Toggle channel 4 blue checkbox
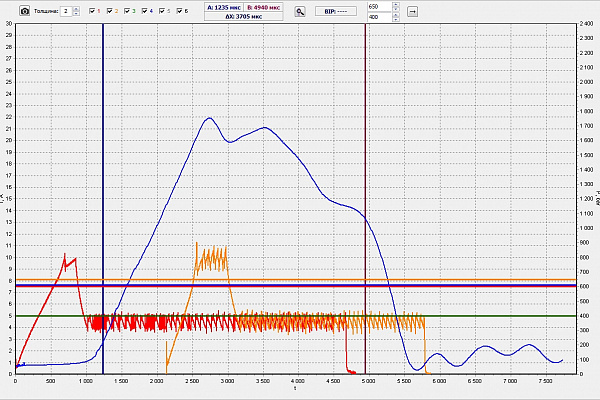The width and height of the screenshot is (600, 400). [x=144, y=11]
